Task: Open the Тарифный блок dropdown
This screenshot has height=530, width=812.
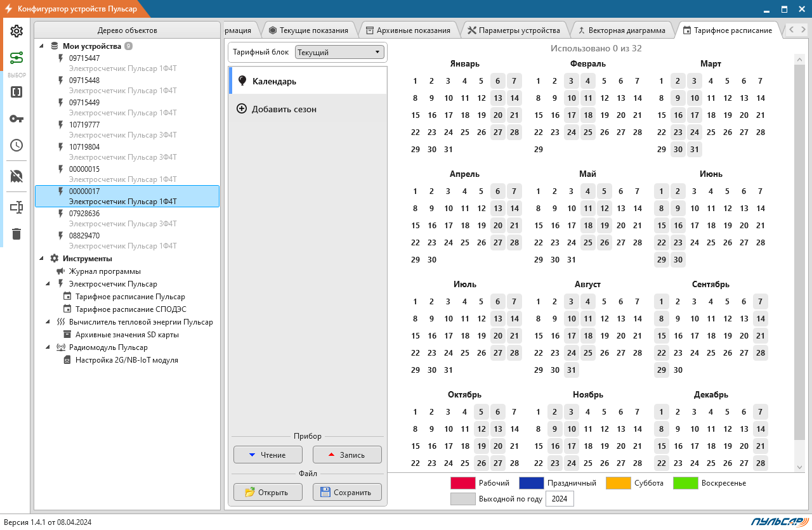Action: pyautogui.click(x=340, y=52)
